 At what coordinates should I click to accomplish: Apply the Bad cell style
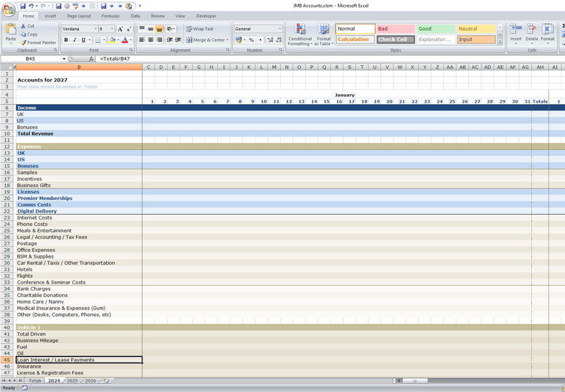pyautogui.click(x=395, y=29)
